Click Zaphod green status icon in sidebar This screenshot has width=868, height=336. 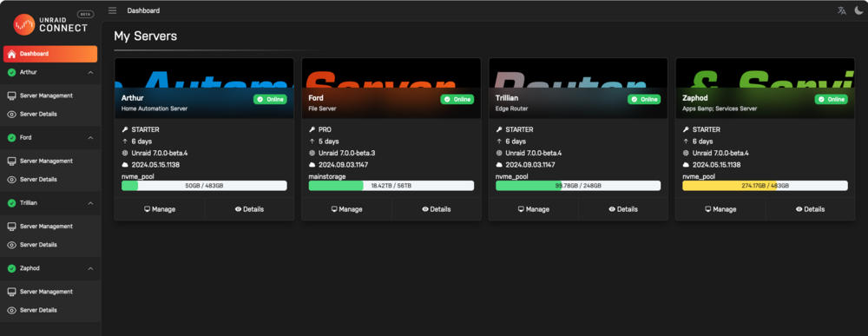pyautogui.click(x=11, y=268)
